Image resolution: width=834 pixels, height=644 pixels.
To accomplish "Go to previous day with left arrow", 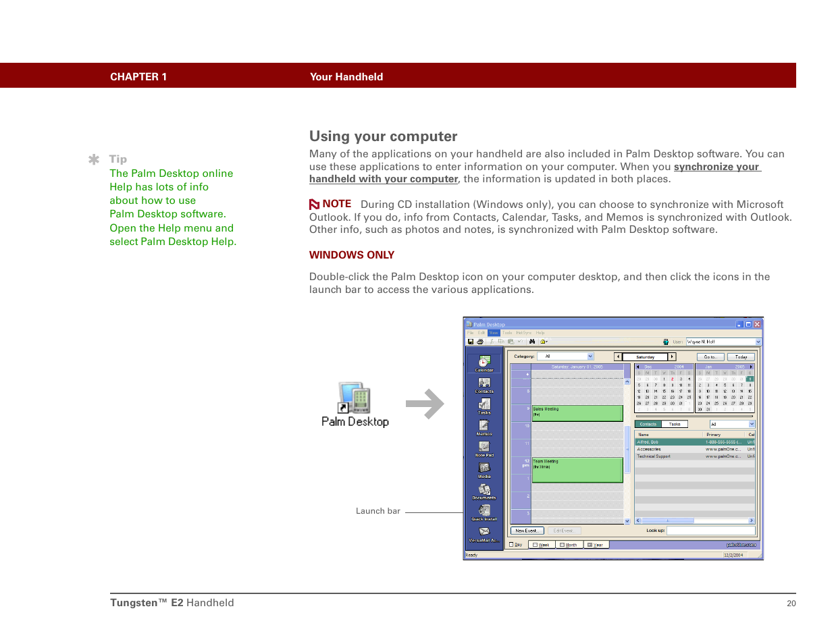I will [x=617, y=356].
